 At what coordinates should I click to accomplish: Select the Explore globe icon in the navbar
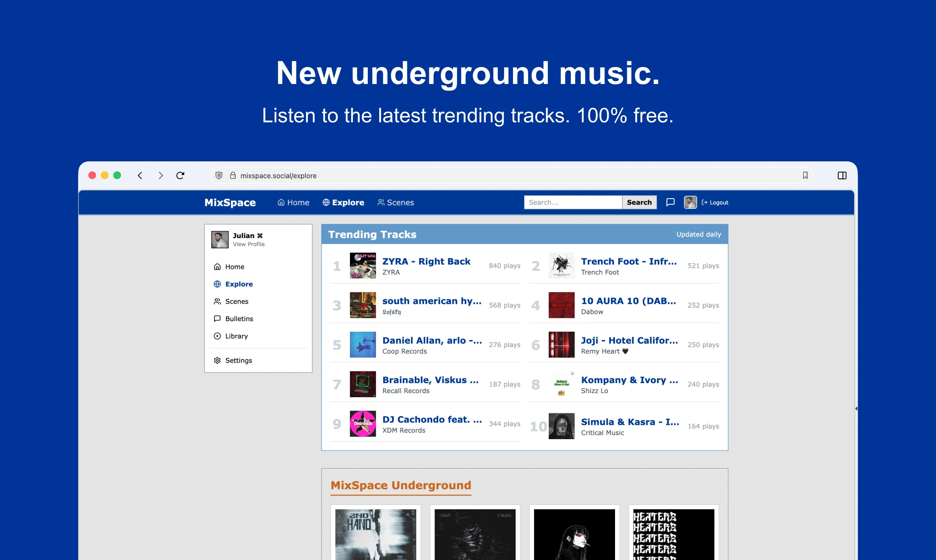click(326, 202)
